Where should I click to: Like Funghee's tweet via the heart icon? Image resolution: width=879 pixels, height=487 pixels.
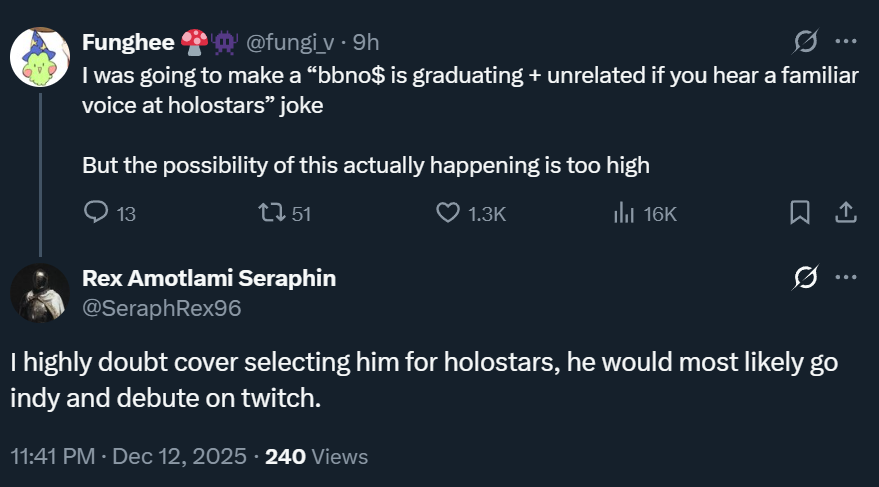[448, 213]
